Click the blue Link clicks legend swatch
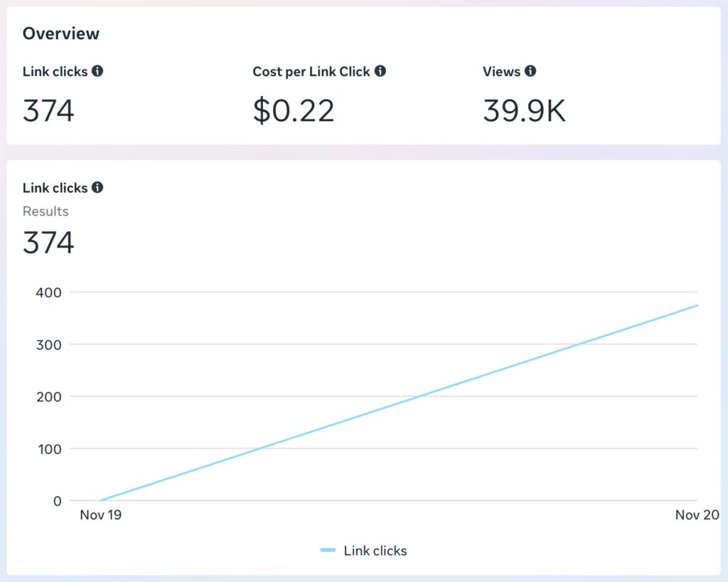728x582 pixels. tap(328, 551)
